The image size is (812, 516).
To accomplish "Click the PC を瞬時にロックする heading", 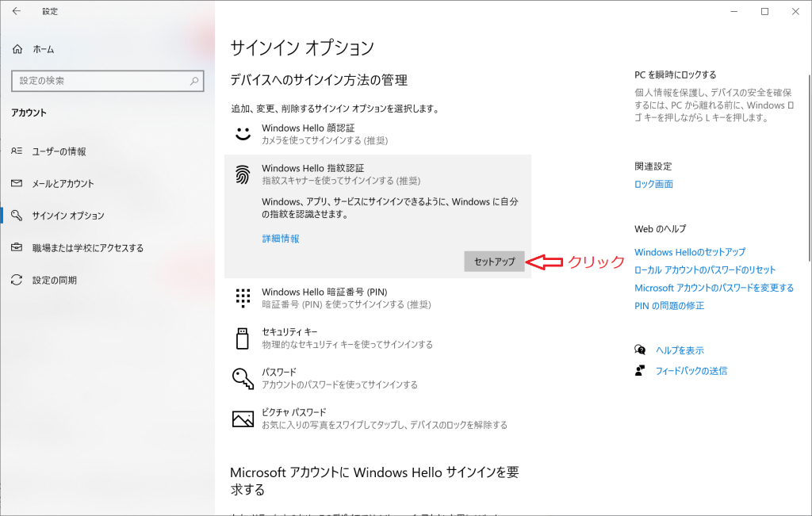I will point(676,75).
